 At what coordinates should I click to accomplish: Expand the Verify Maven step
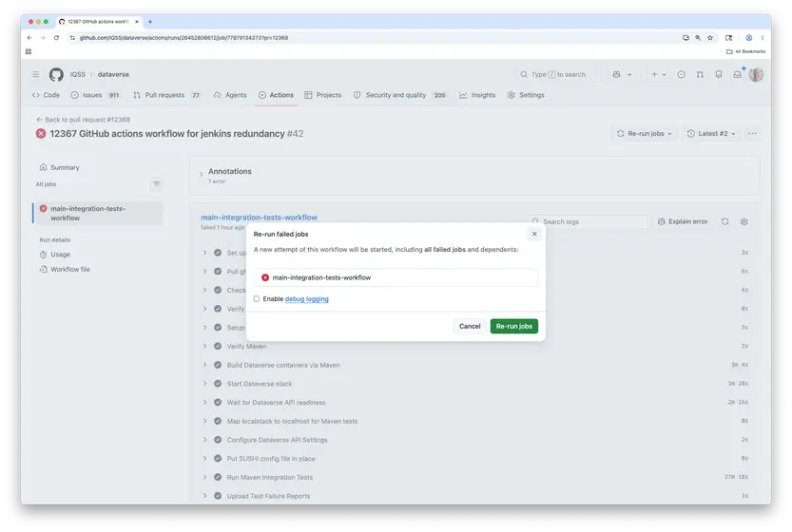204,346
